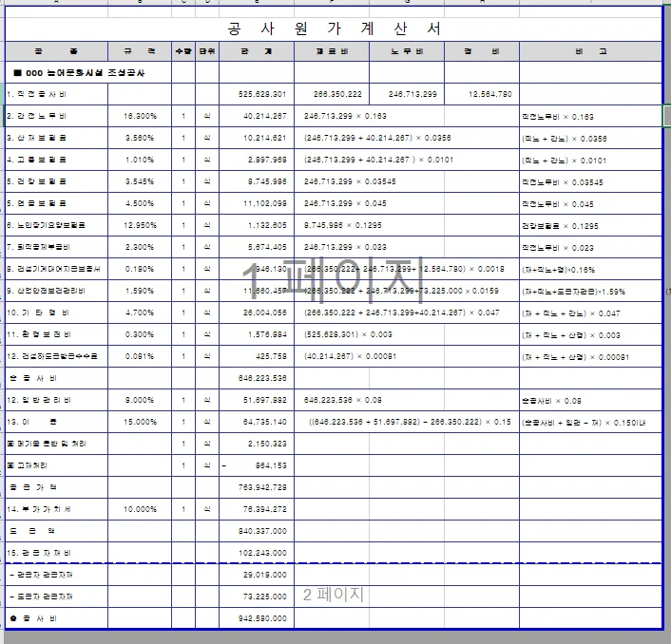This screenshot has height=644, width=671.
Task: Select the '2. 간접노무비' row label
Action: [56, 116]
